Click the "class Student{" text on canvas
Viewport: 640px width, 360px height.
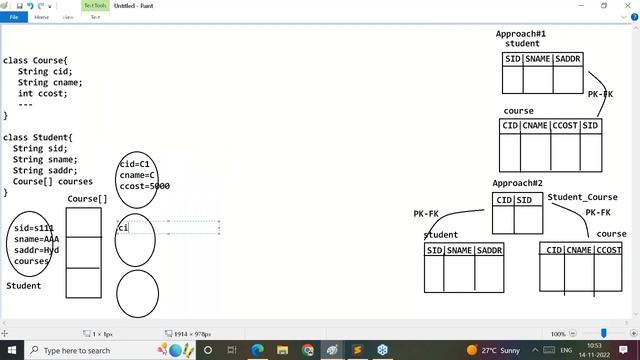tap(38, 137)
